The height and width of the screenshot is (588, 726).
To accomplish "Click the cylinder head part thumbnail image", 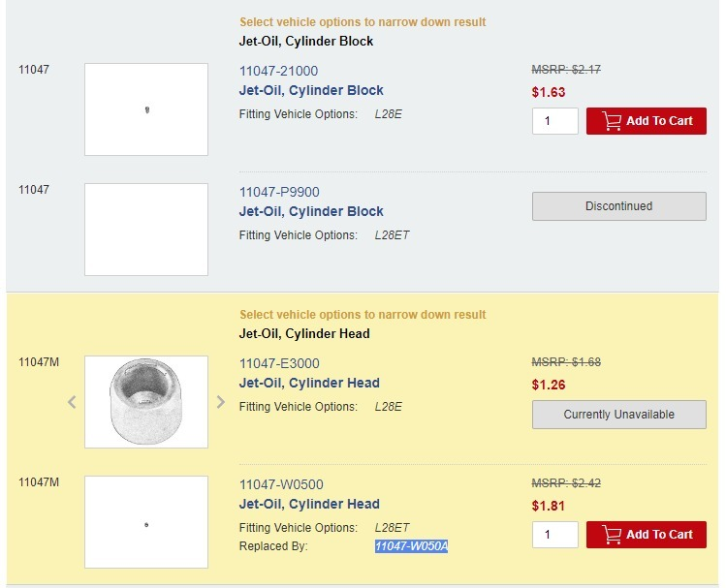I will pyautogui.click(x=146, y=402).
